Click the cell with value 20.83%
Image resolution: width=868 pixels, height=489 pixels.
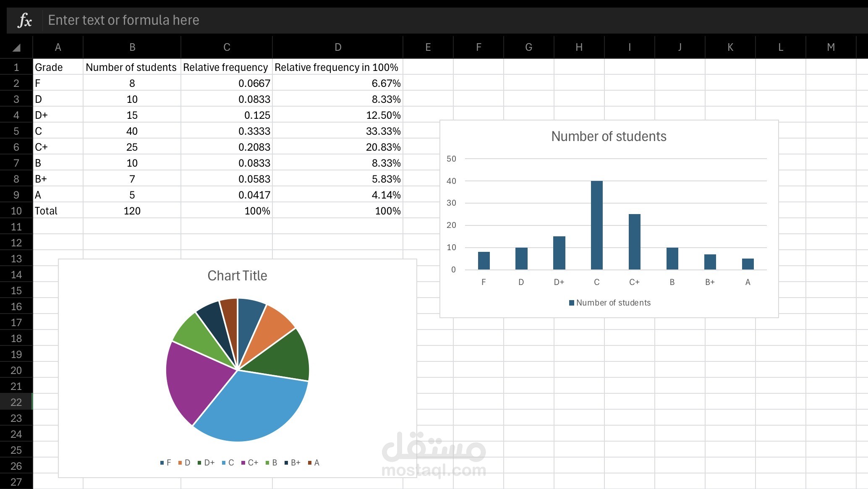coord(338,147)
